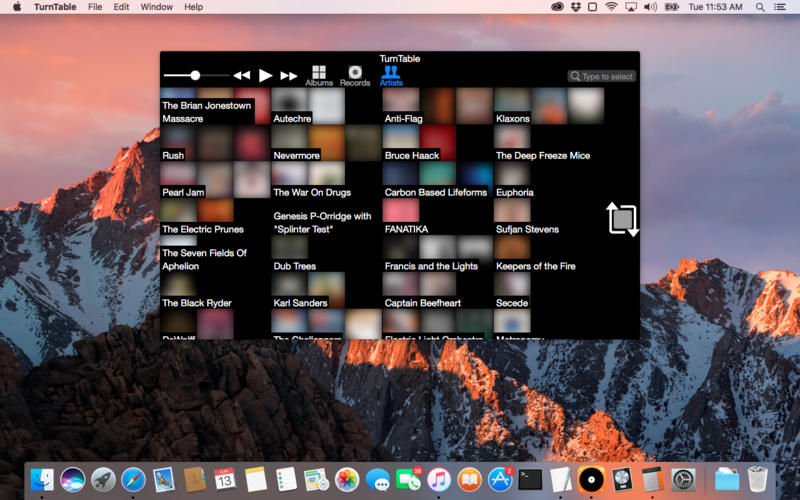800x500 pixels.
Task: Open the Edit menu
Action: coord(121,7)
